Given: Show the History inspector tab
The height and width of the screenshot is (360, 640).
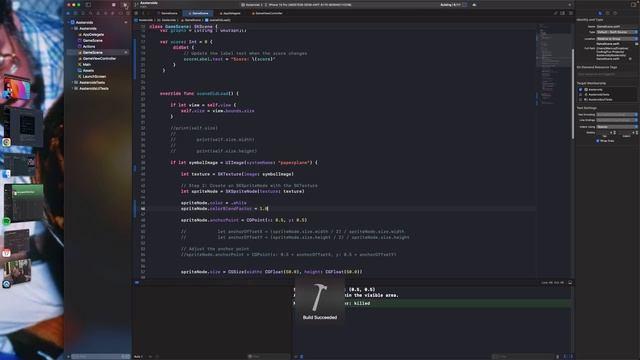Looking at the screenshot, I should tap(608, 13).
